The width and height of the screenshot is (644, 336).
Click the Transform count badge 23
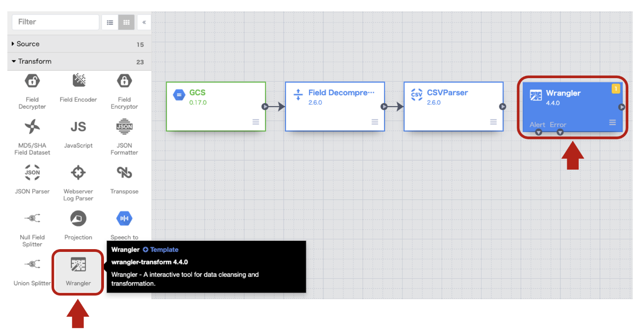[140, 62]
